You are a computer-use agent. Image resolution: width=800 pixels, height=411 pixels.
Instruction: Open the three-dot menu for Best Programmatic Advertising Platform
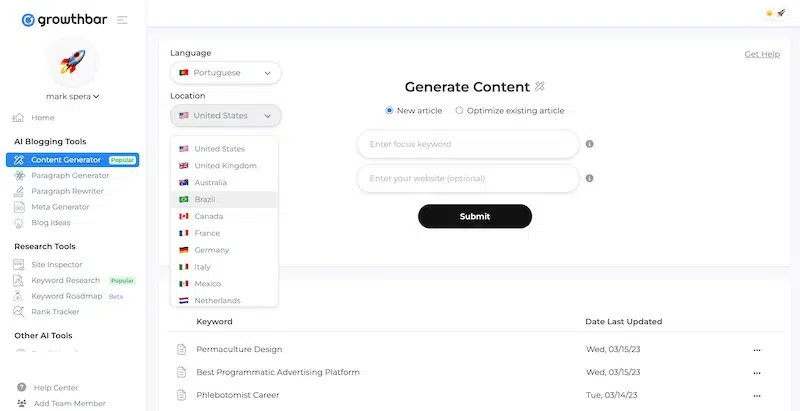(x=757, y=372)
